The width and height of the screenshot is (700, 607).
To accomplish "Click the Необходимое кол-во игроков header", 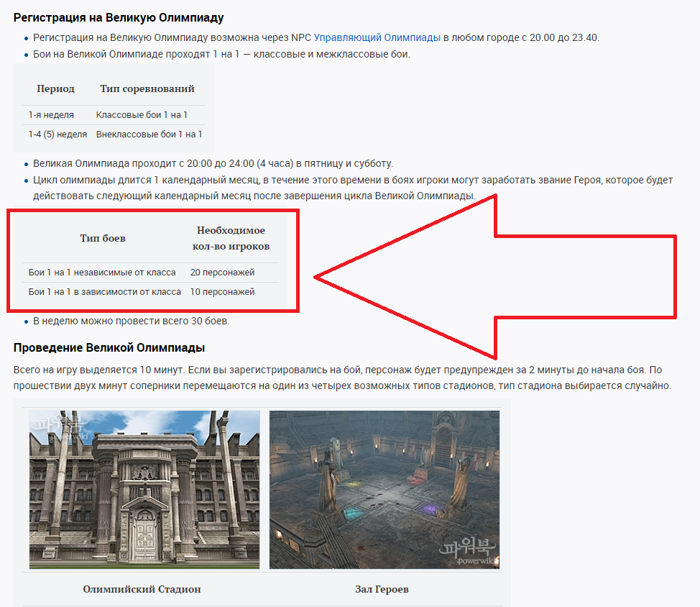I will pos(231,238).
